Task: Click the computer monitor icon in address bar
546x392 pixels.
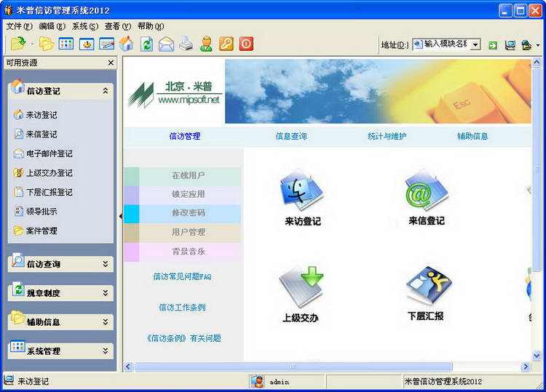Action: (510, 45)
